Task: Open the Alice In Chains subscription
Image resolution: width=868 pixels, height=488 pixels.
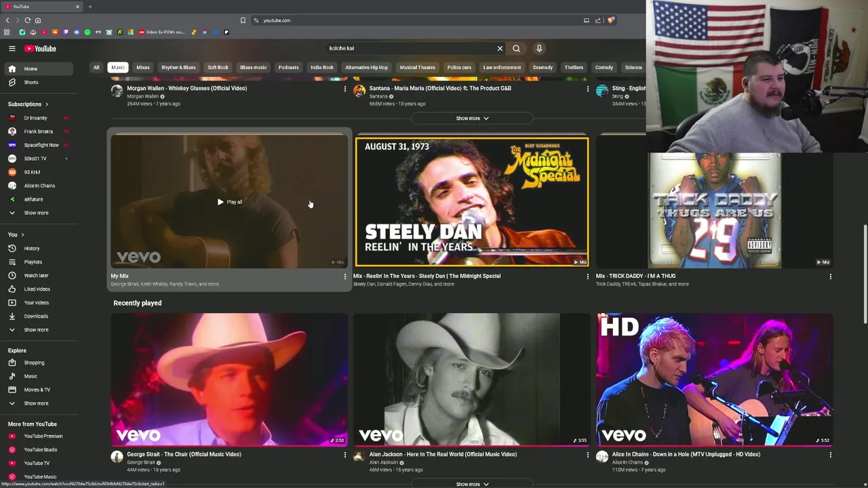Action: pos(37,186)
